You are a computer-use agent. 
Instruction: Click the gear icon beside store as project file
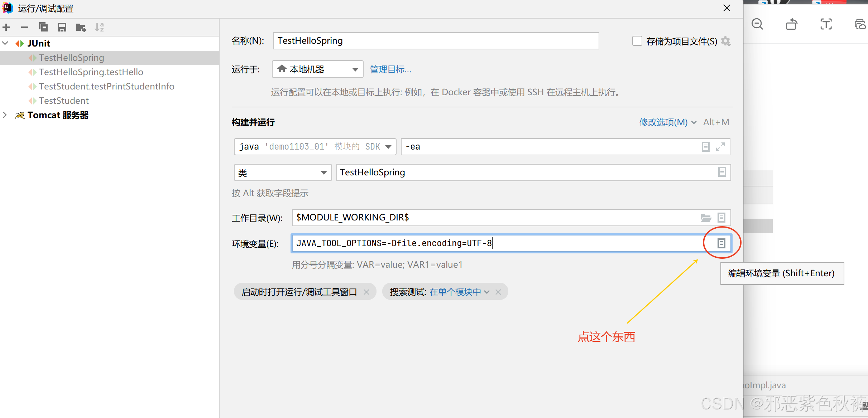coord(726,41)
